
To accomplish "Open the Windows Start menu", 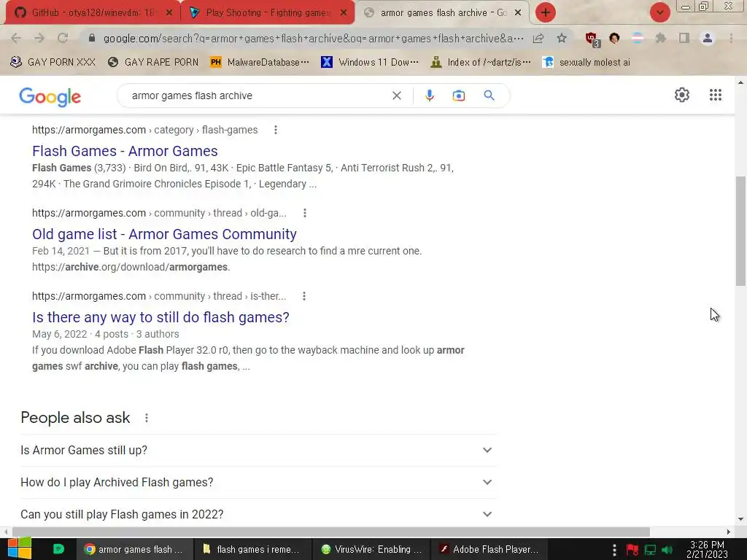I will [20, 548].
